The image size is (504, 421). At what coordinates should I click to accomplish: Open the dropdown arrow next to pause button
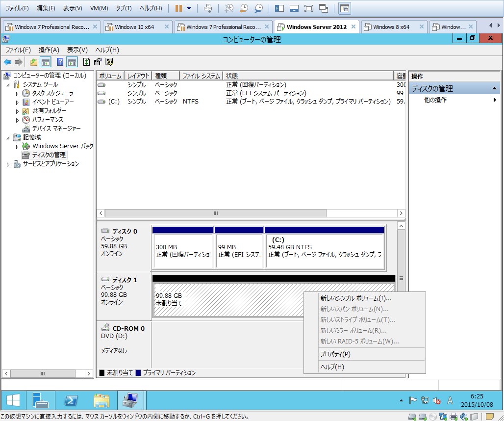189,8
